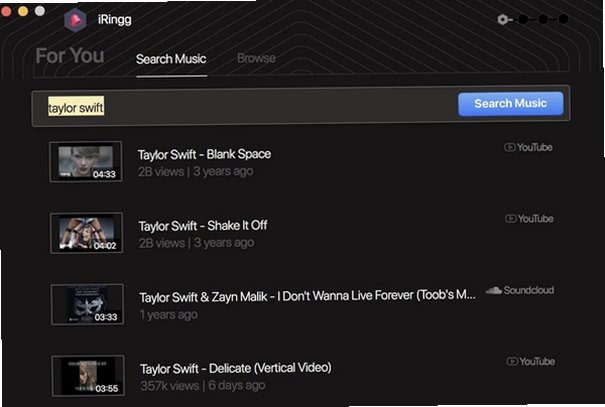Select the Delicate Vertical Video thumbnail

(x=88, y=375)
